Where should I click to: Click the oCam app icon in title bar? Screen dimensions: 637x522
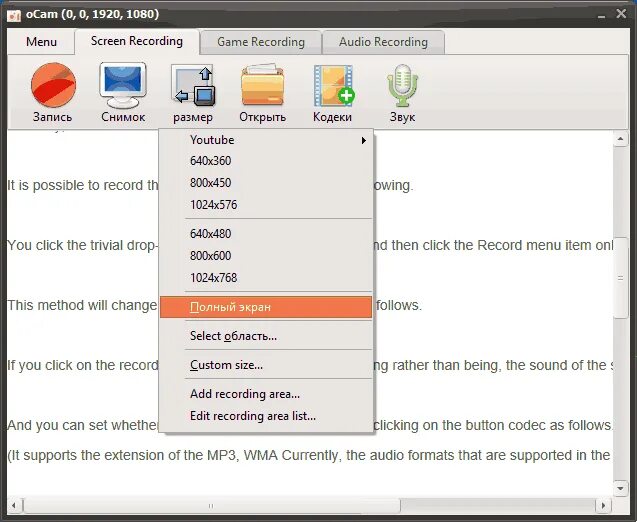(14, 15)
